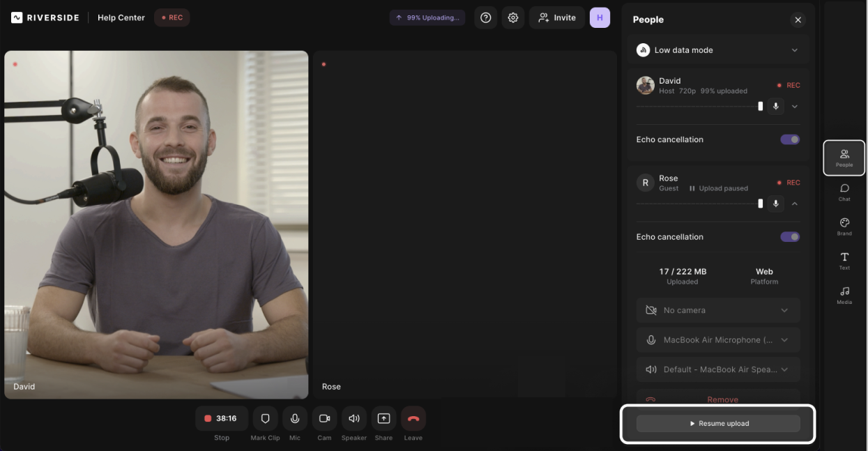This screenshot has width=868, height=451.
Task: Click the Speaker icon in toolbar
Action: pos(354,418)
